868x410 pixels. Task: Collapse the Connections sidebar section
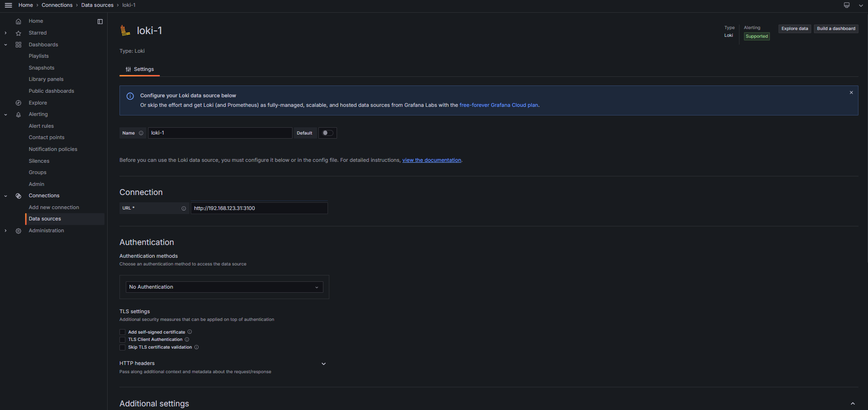(x=5, y=196)
